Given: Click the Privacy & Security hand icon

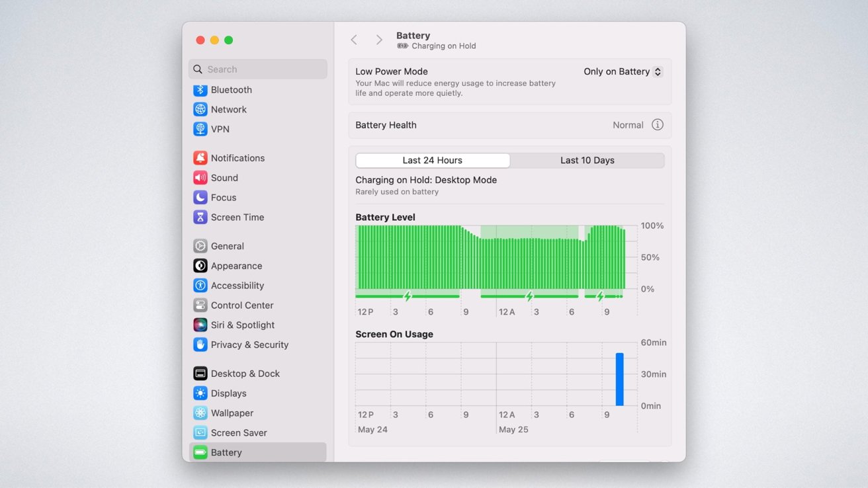Looking at the screenshot, I should point(200,345).
